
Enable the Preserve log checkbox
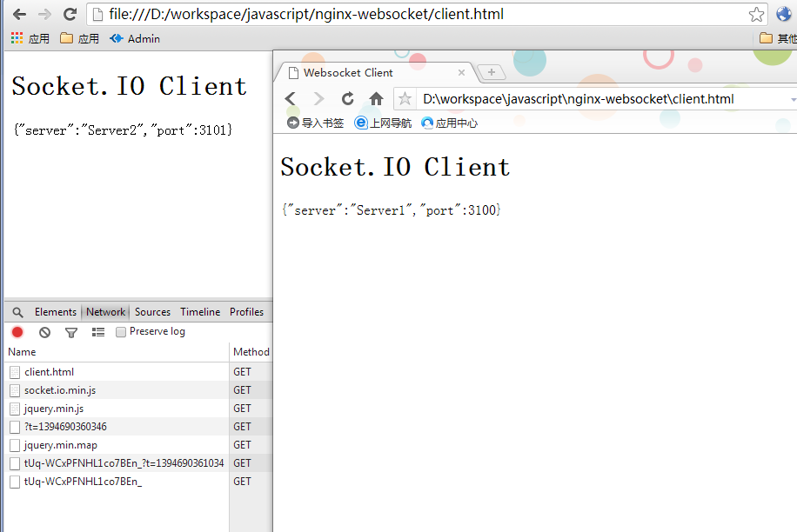click(121, 331)
